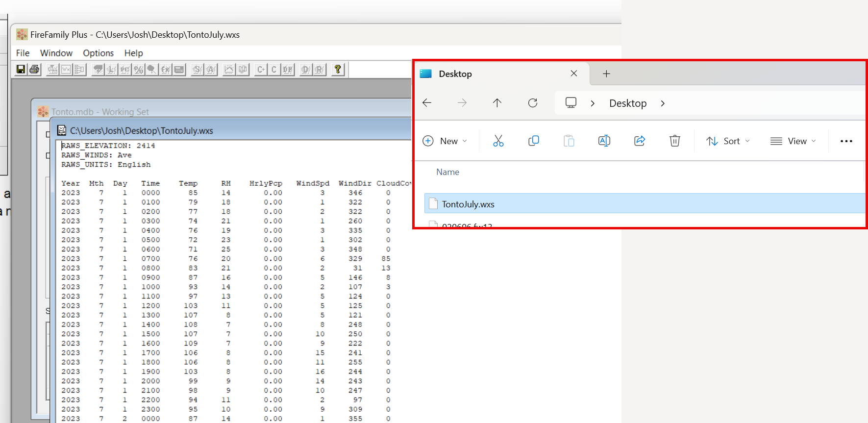Click the 'WindDir' column header text
Image resolution: width=868 pixels, height=423 pixels.
[x=355, y=183]
